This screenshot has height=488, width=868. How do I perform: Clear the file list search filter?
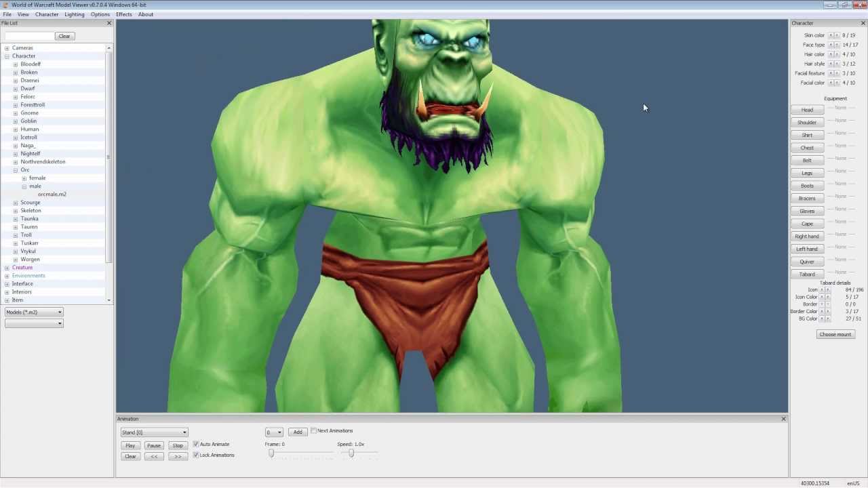pos(64,36)
